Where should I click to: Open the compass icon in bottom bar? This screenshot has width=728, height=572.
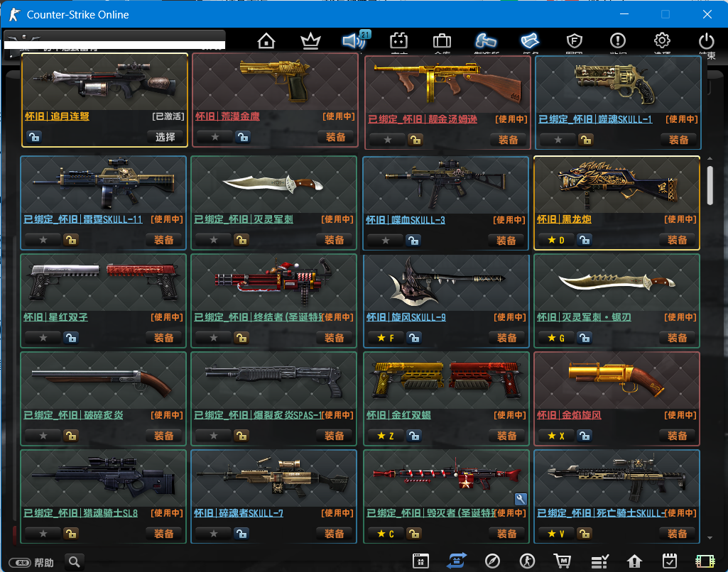tap(492, 561)
